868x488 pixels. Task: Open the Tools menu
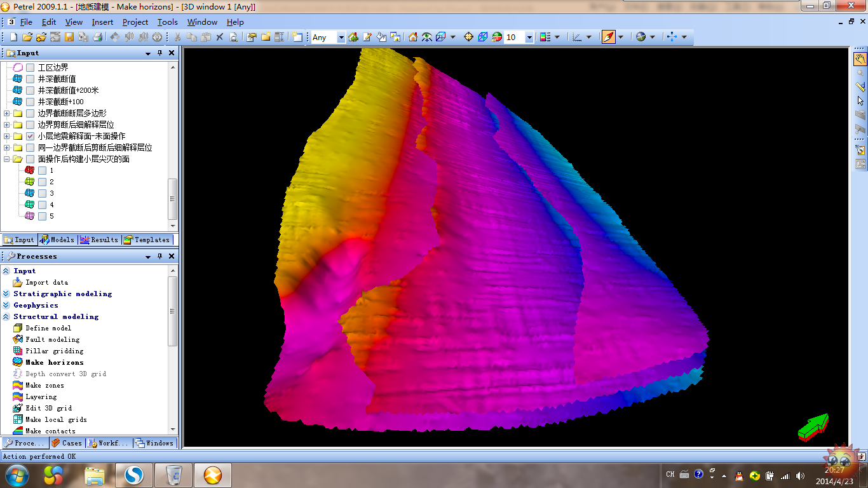168,22
